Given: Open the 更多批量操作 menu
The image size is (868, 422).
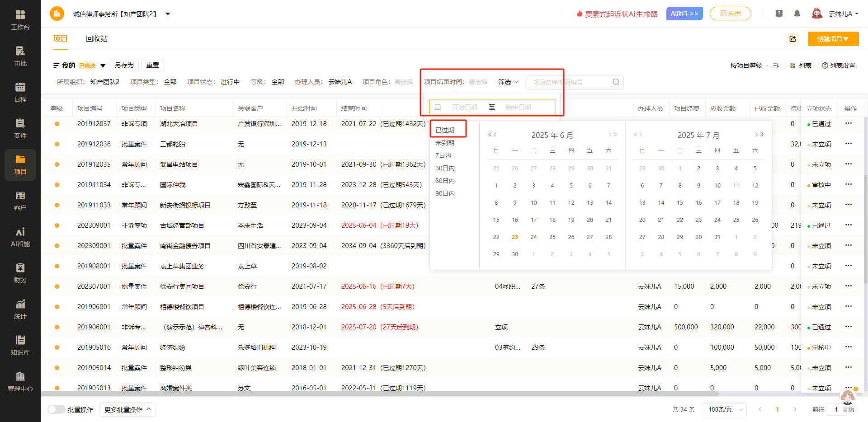Looking at the screenshot, I should click(127, 409).
